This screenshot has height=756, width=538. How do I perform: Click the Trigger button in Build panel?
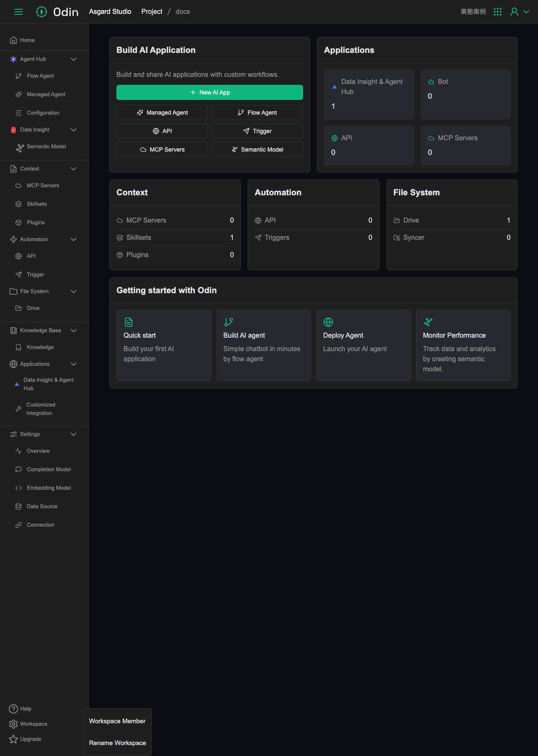pos(257,131)
